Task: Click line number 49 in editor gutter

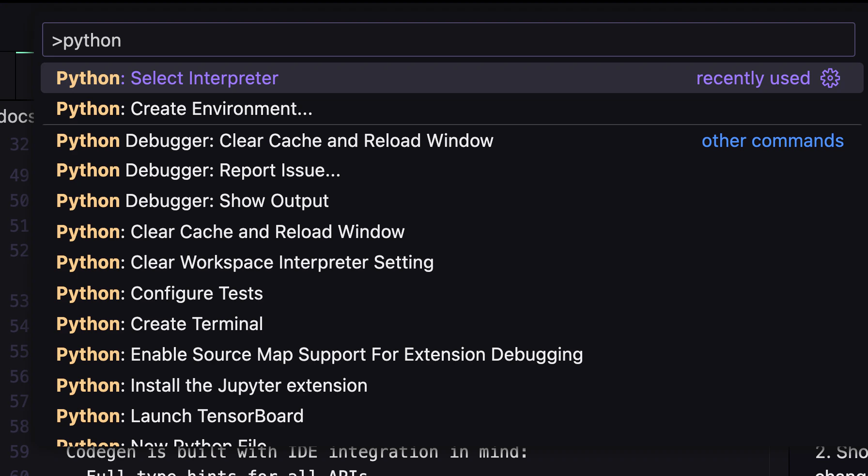Action: (x=19, y=175)
